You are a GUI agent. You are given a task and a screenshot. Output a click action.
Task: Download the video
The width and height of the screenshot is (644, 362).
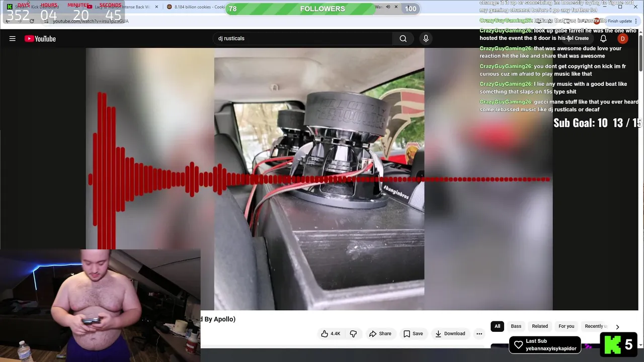pos(450,333)
